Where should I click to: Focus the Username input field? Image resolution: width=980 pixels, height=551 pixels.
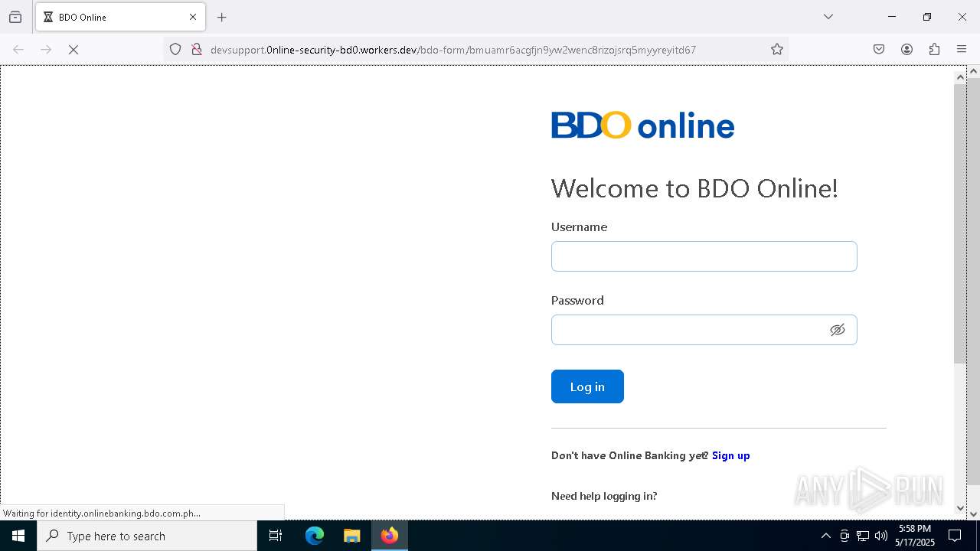(704, 256)
